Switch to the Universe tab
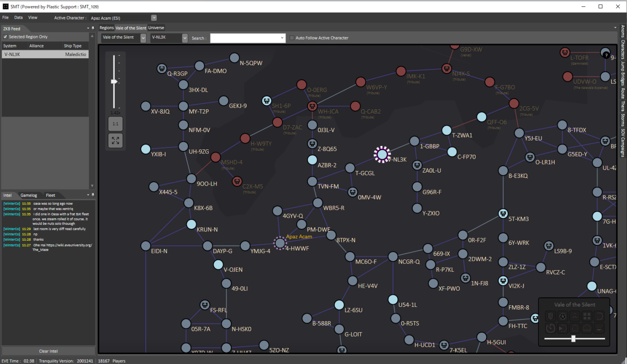627x364 pixels. (x=156, y=28)
